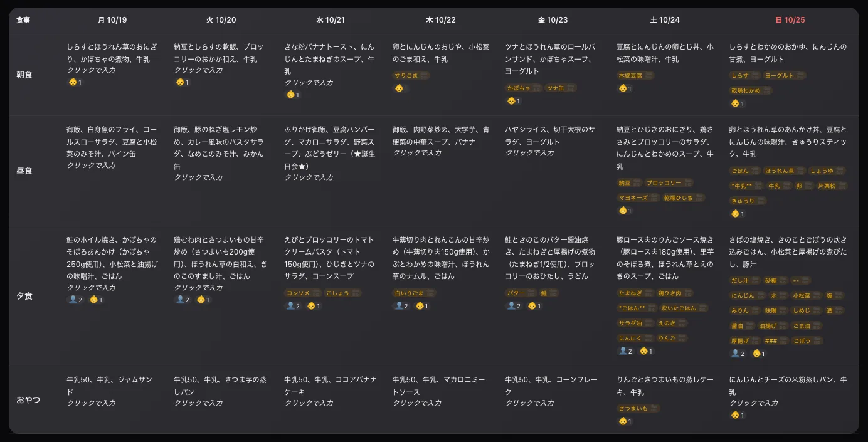Click adult count icon in Monday dinner

tap(72, 300)
